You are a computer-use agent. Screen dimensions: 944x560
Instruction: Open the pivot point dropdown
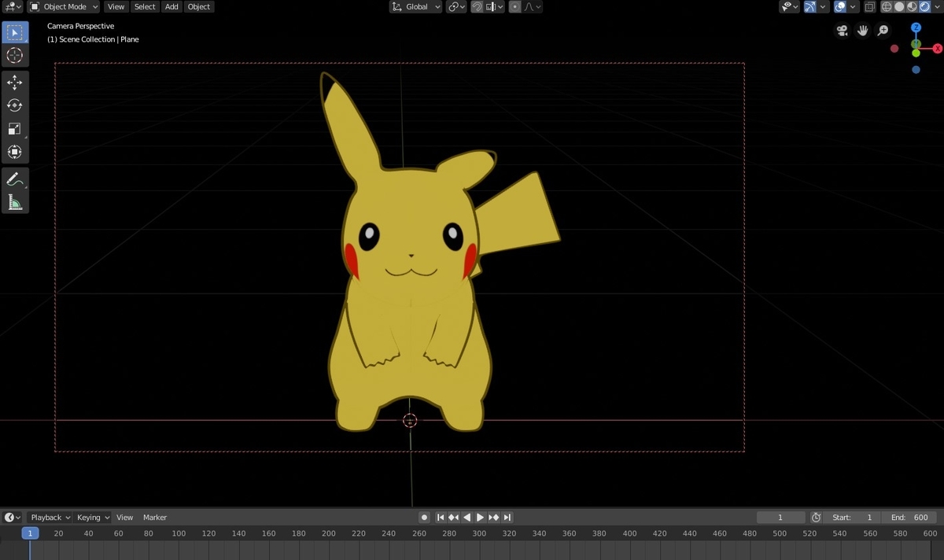456,6
